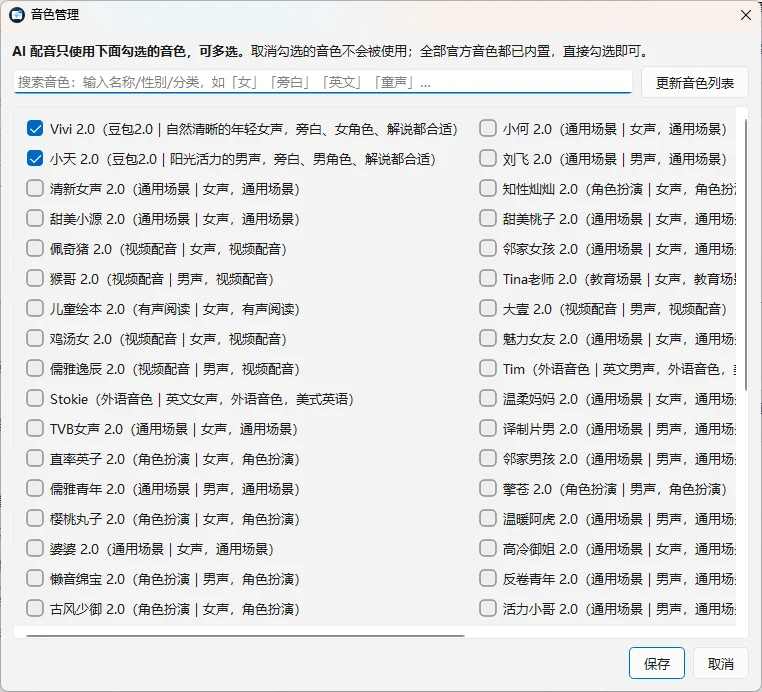Image resolution: width=762 pixels, height=692 pixels.
Task: Enable the 清新女声 2.0 voice
Action: pos(35,189)
